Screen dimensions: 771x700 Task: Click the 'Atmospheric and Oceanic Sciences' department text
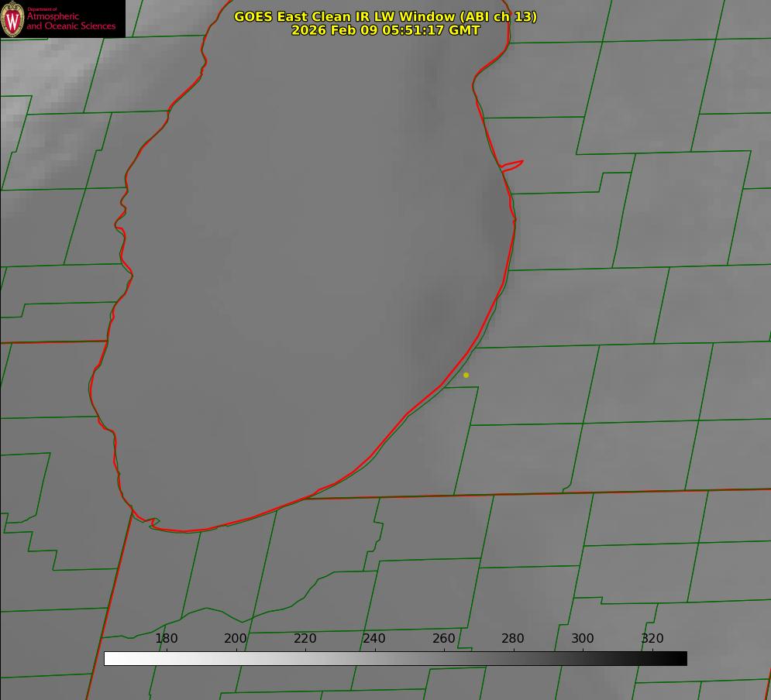(x=71, y=21)
